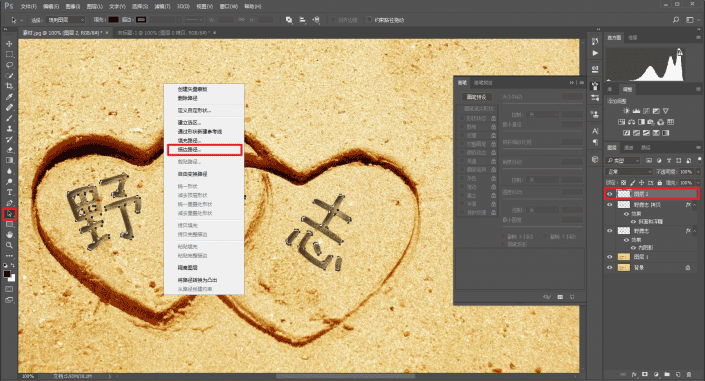The image size is (705, 381).
Task: Enable 形状动态 in Brush panel
Action: pyautogui.click(x=462, y=118)
